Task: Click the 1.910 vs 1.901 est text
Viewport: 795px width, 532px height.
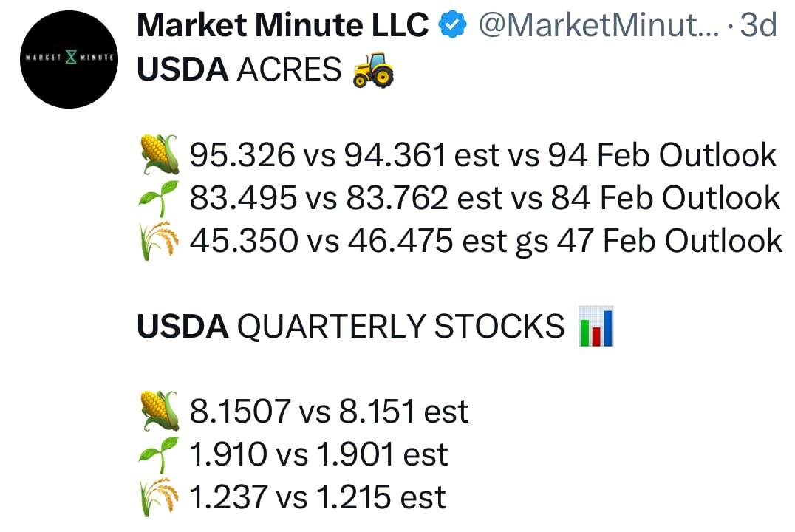Action: point(318,454)
